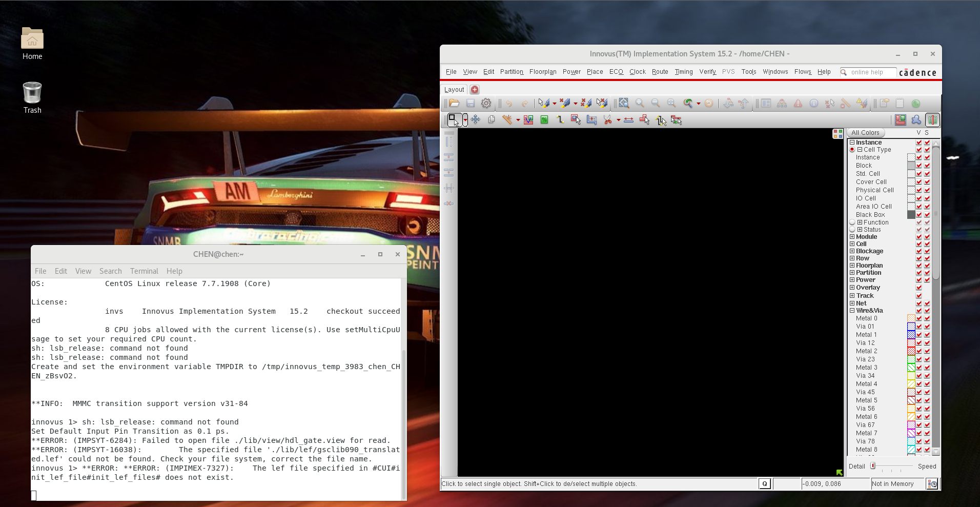980x507 pixels.
Task: Select the Move/Pan tool
Action: [x=475, y=120]
